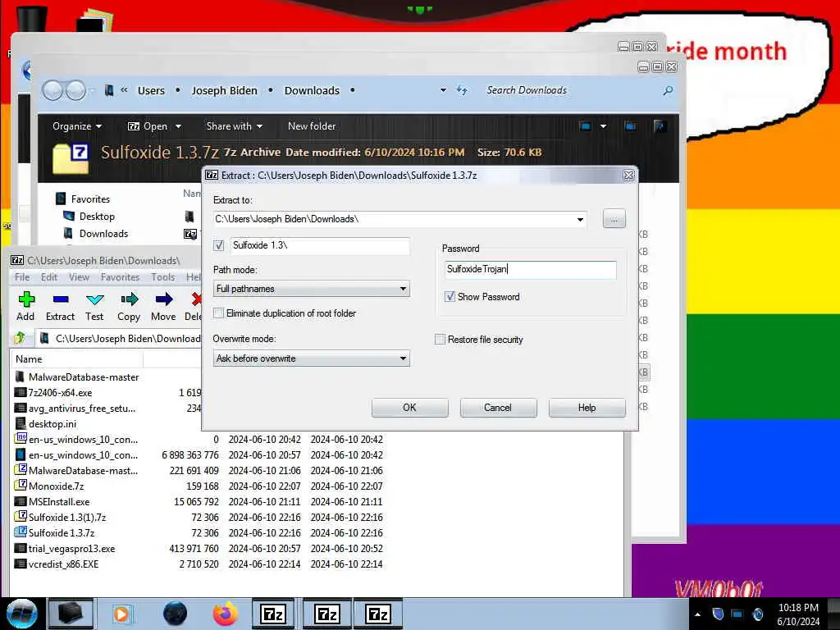Open the view options dropdown arrow in Explorer
This screenshot has height=630, width=840.
tap(603, 126)
